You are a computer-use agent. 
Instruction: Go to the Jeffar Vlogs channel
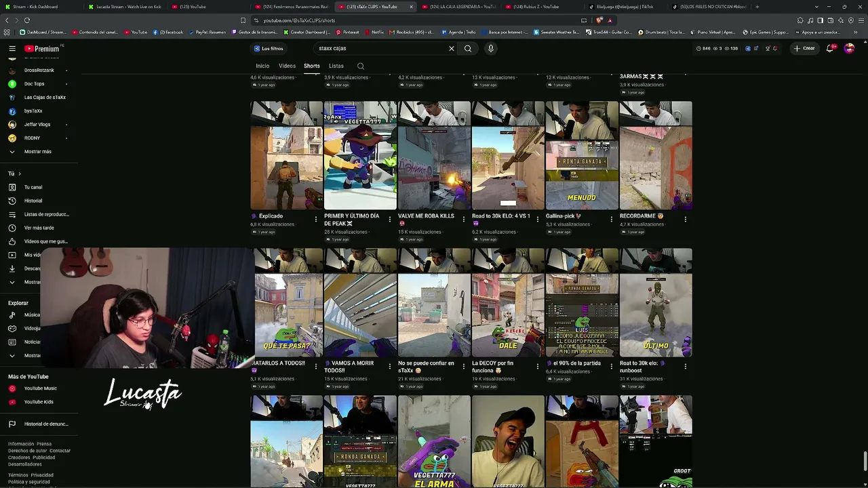coord(37,125)
